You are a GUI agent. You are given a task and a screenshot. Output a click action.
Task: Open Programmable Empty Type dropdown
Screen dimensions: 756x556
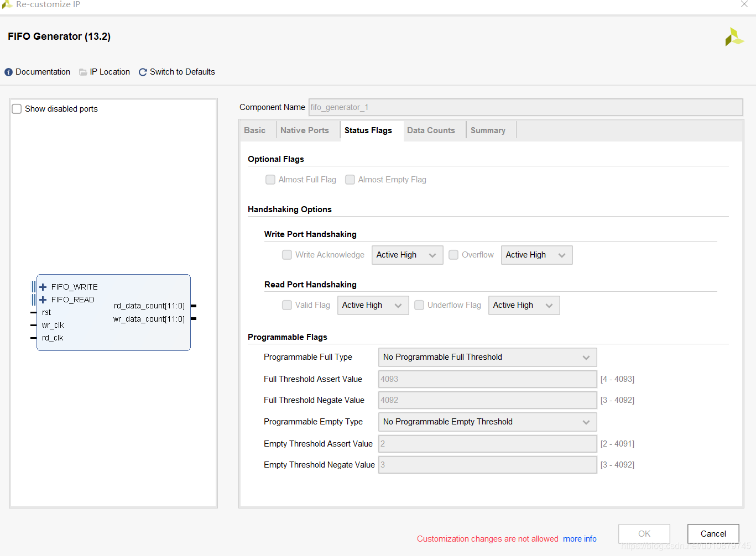(488, 422)
